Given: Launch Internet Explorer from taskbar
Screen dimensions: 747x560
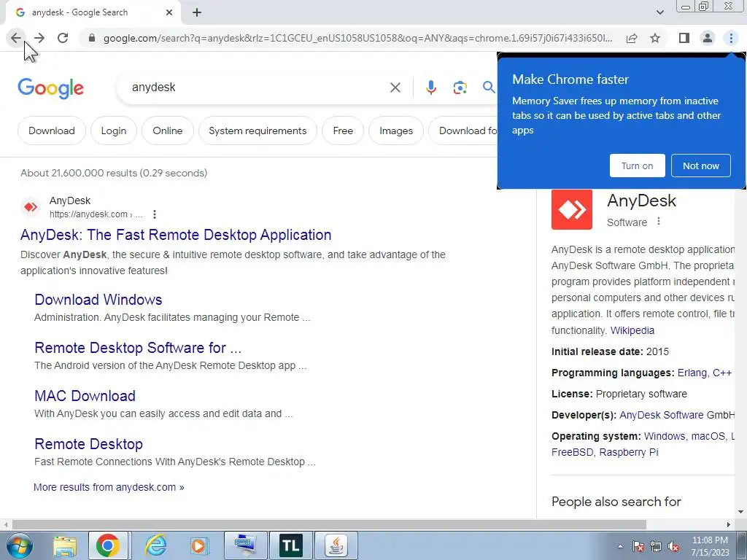Looking at the screenshot, I should tap(155, 545).
